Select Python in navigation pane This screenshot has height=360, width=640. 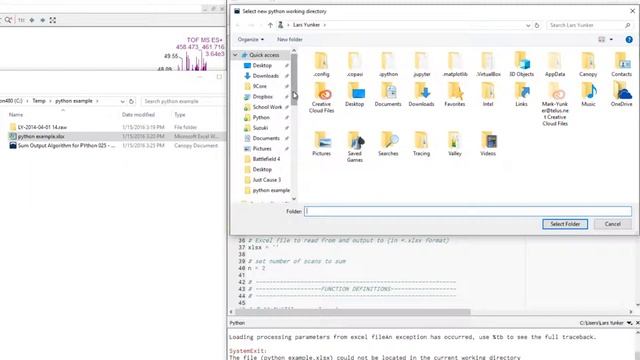[x=261, y=118]
